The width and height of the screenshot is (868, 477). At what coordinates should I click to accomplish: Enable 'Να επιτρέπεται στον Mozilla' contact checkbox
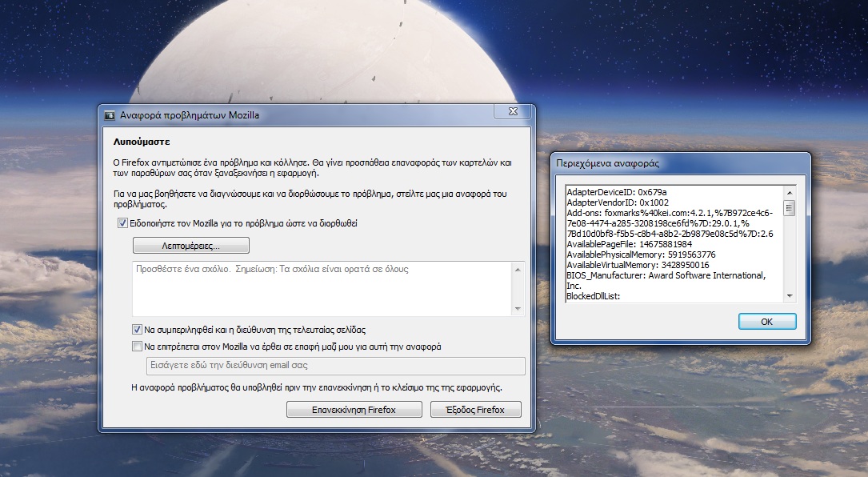(x=137, y=347)
